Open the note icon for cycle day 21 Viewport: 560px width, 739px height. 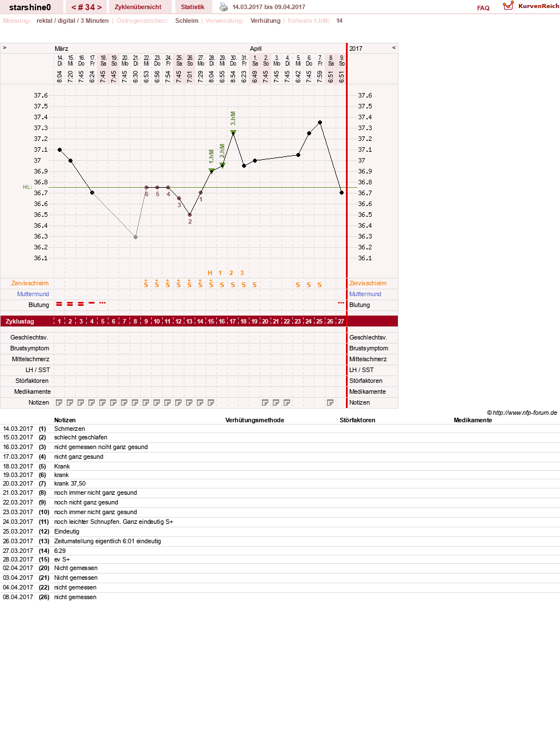click(x=276, y=402)
